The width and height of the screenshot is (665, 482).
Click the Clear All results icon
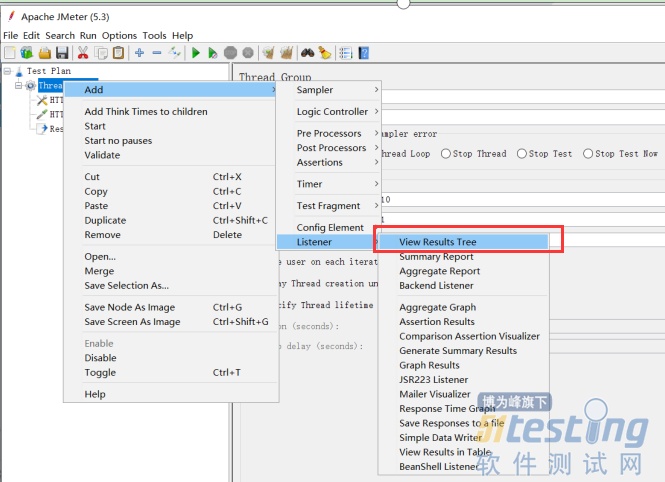coord(287,53)
